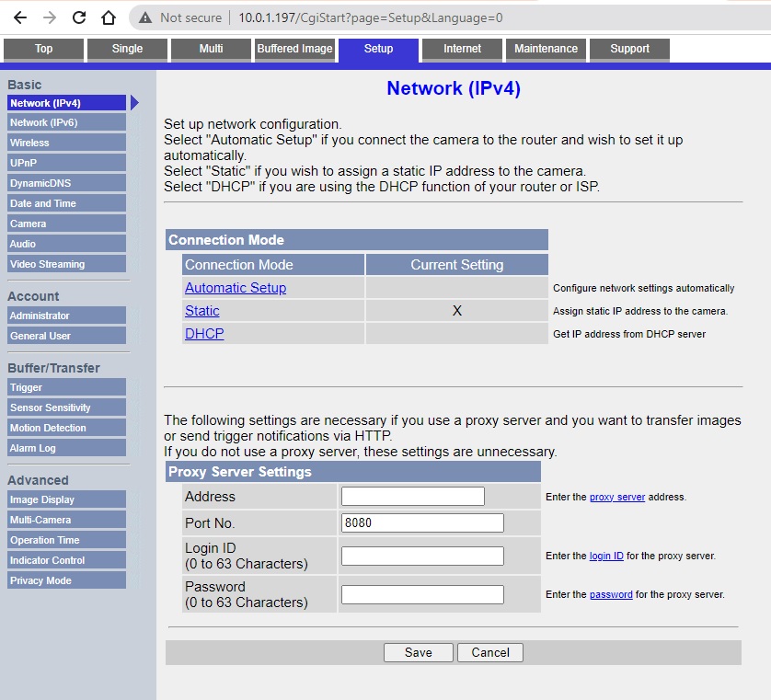Image resolution: width=771 pixels, height=700 pixels.
Task: Switch to the Single tab
Action: (127, 49)
